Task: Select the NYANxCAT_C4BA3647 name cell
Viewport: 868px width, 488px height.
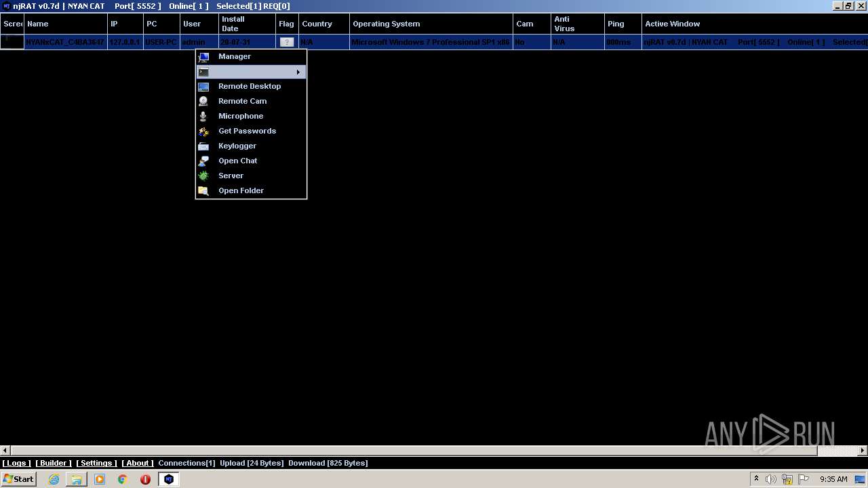Action: click(x=66, y=42)
